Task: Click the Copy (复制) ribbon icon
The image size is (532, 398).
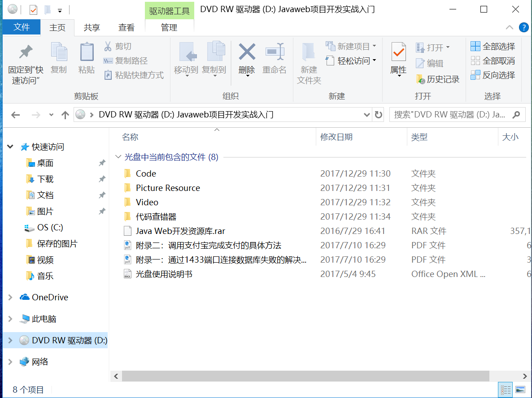Action: (x=59, y=52)
